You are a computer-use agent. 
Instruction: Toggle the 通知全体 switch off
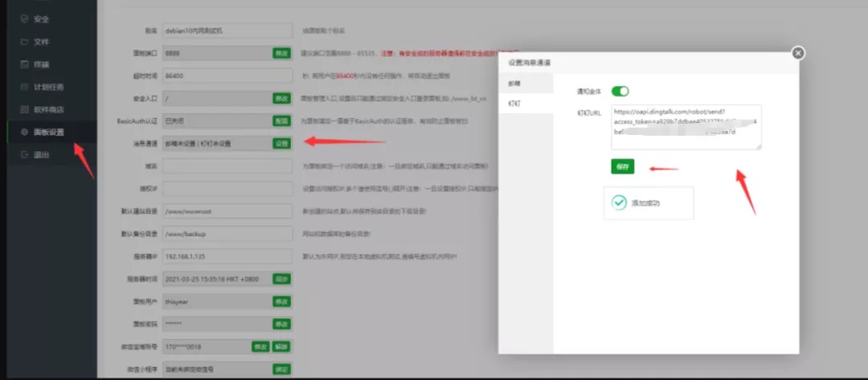click(x=620, y=92)
